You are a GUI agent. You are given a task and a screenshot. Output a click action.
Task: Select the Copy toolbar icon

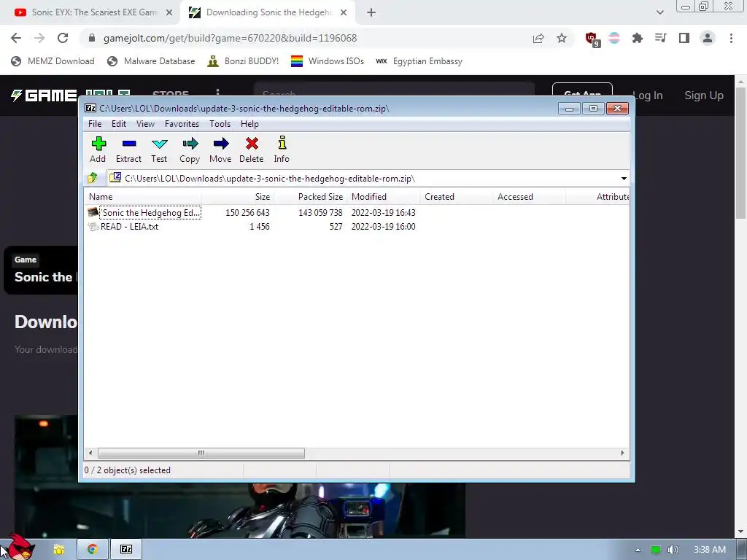[190, 149]
